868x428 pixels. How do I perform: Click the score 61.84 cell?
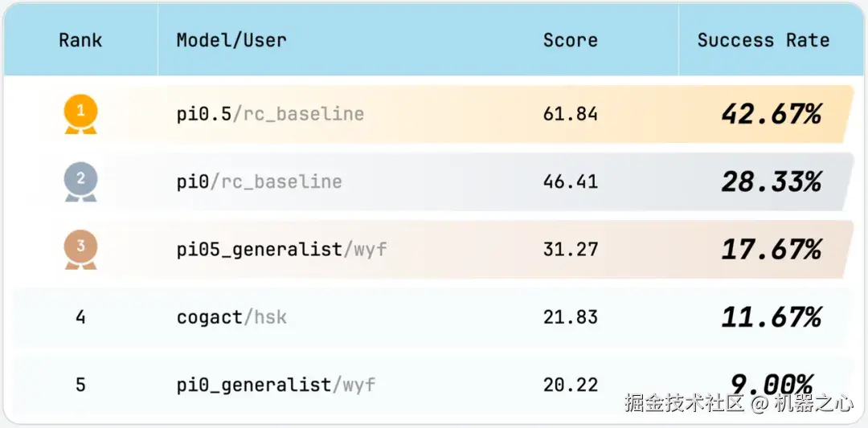570,114
